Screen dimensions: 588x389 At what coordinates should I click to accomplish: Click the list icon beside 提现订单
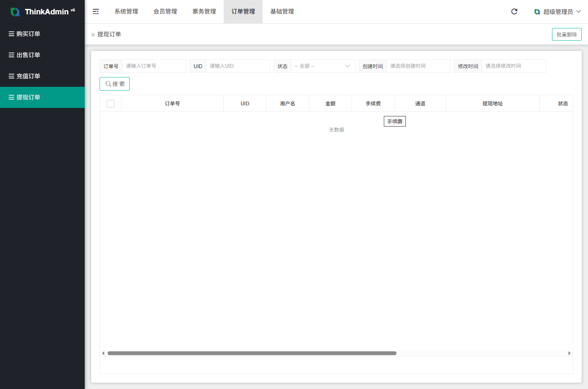tap(11, 97)
